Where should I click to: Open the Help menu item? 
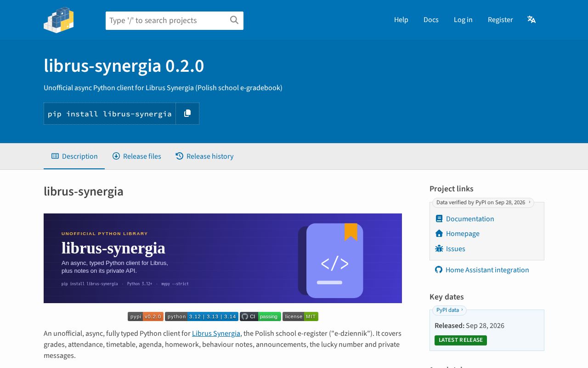coord(401,20)
